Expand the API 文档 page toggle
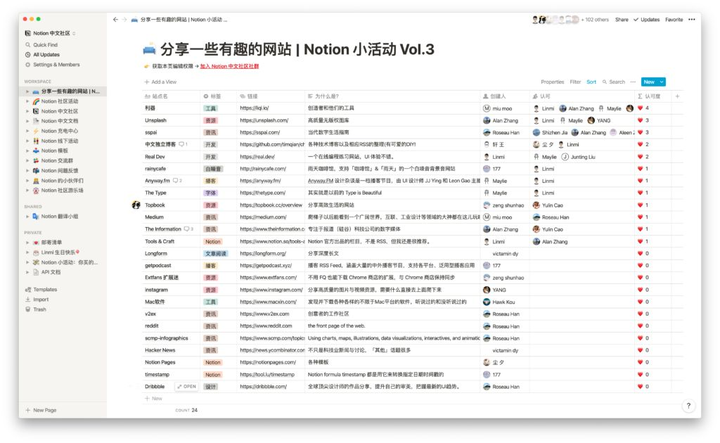720x443 pixels. (x=27, y=272)
